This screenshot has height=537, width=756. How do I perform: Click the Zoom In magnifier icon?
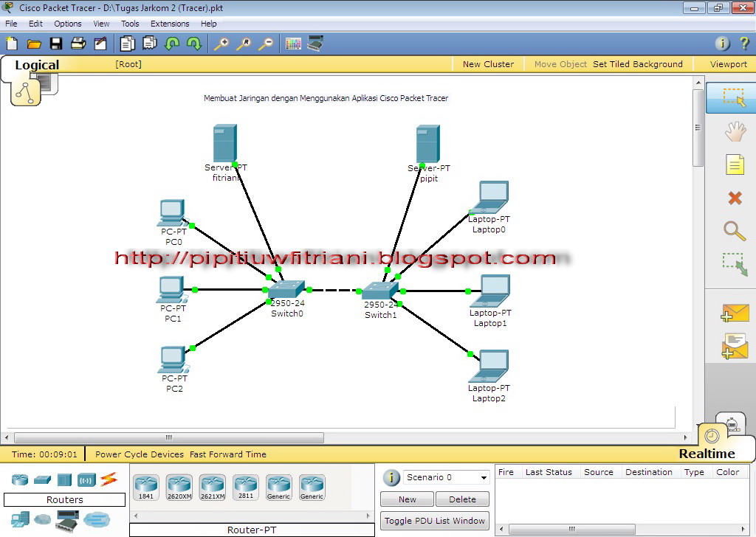pos(221,44)
